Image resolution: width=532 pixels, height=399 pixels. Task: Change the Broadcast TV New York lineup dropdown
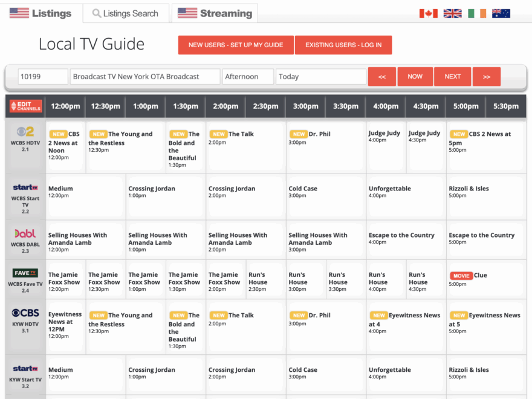145,76
